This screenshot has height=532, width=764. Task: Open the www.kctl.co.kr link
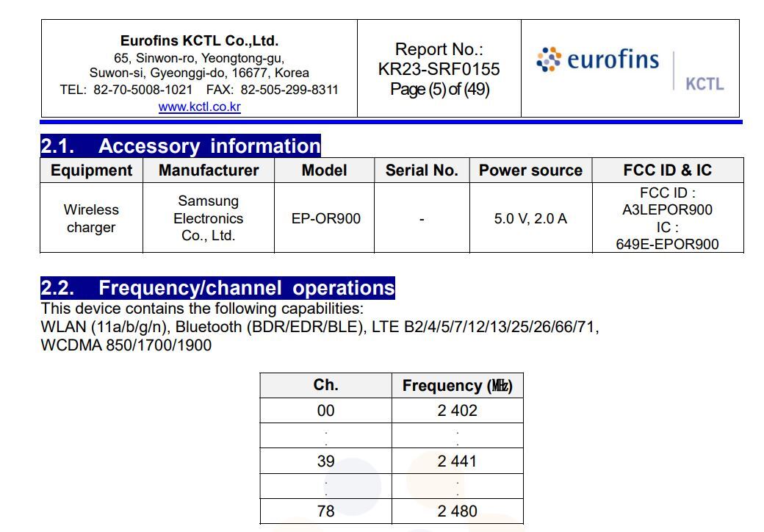tap(199, 107)
